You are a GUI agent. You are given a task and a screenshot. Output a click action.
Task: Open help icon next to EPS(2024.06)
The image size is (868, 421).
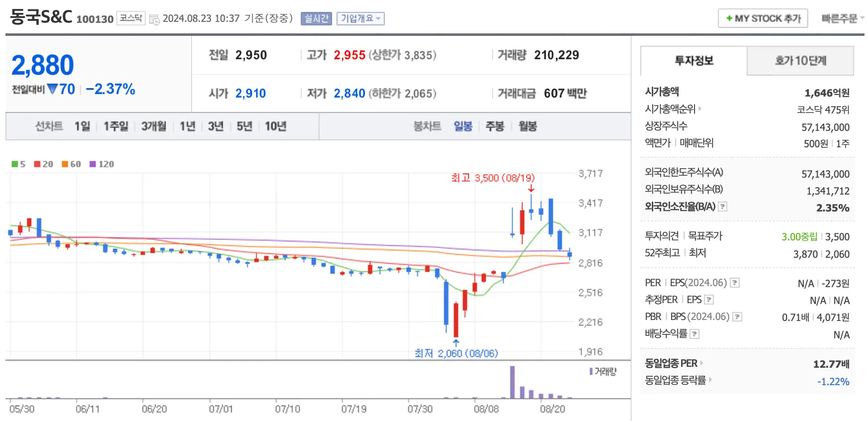pos(735,283)
